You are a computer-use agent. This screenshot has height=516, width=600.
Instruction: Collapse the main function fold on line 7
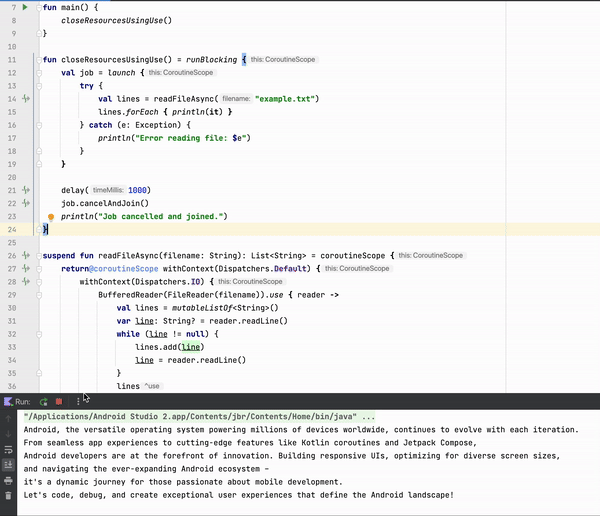coord(38,7)
